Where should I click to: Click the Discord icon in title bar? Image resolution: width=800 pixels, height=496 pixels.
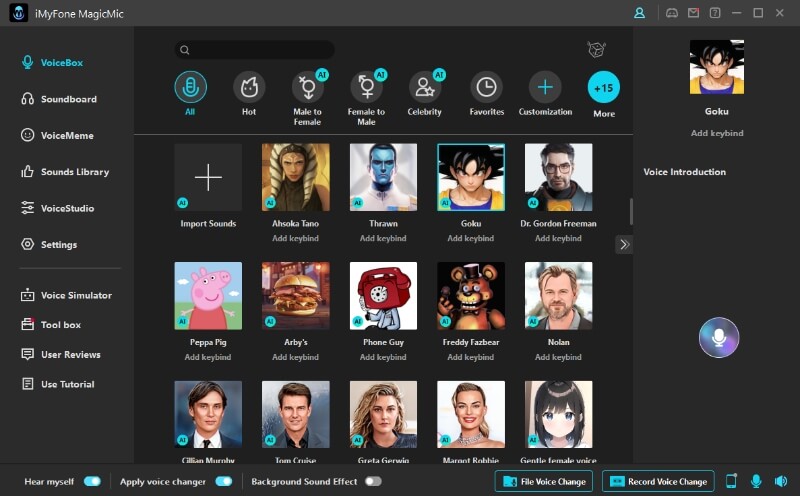(672, 13)
